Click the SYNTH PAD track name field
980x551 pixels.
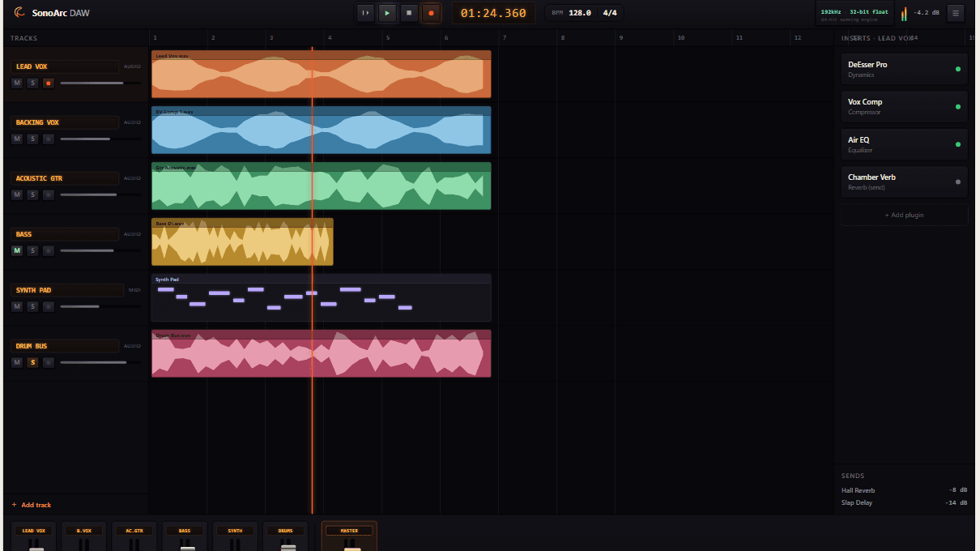pos(67,290)
